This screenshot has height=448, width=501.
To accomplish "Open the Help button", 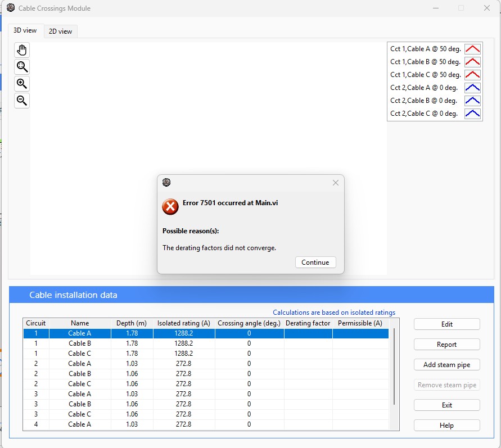I will 446,426.
